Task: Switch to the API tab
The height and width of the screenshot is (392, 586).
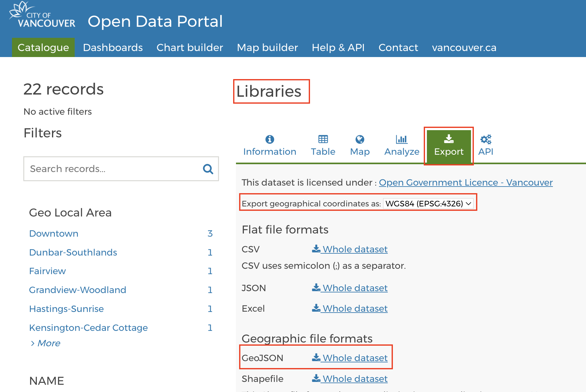Action: click(485, 146)
